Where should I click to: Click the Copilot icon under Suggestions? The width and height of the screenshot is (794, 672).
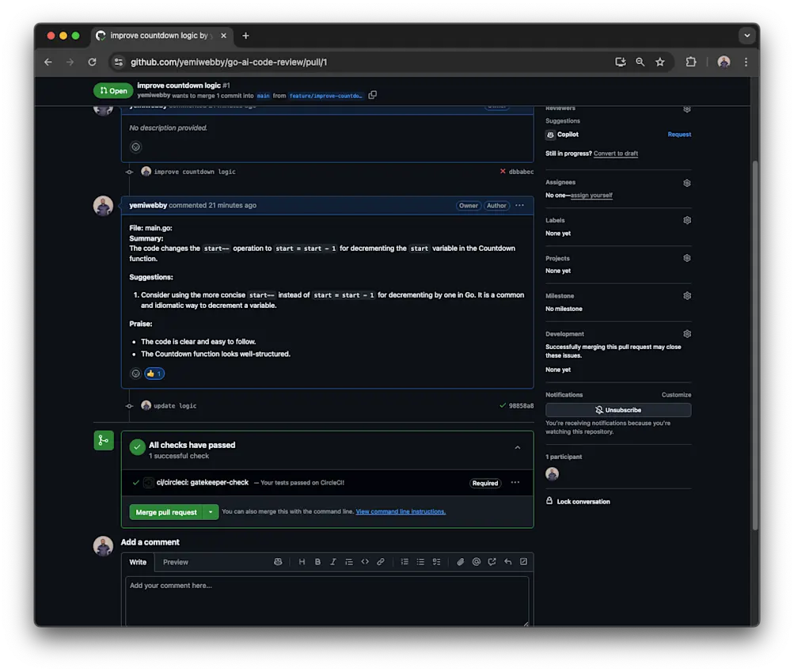[x=549, y=134]
